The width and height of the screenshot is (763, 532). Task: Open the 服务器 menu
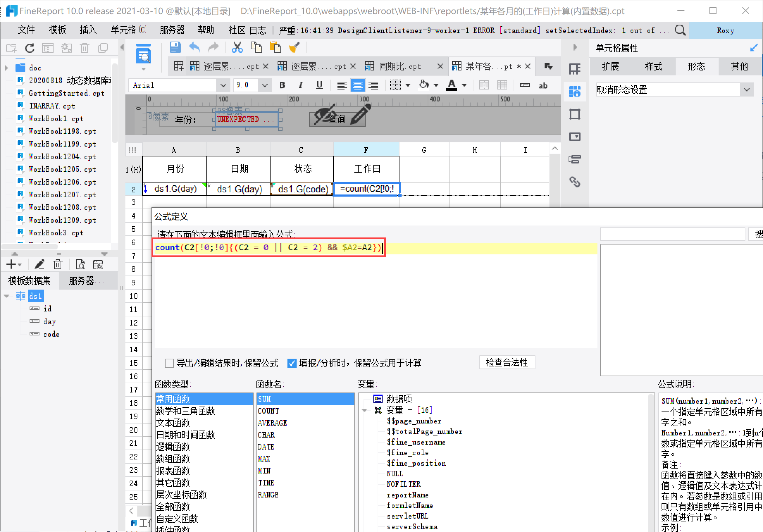172,30
